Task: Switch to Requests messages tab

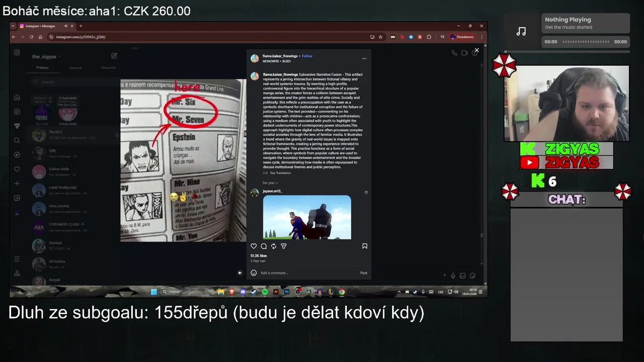Action: (x=108, y=67)
